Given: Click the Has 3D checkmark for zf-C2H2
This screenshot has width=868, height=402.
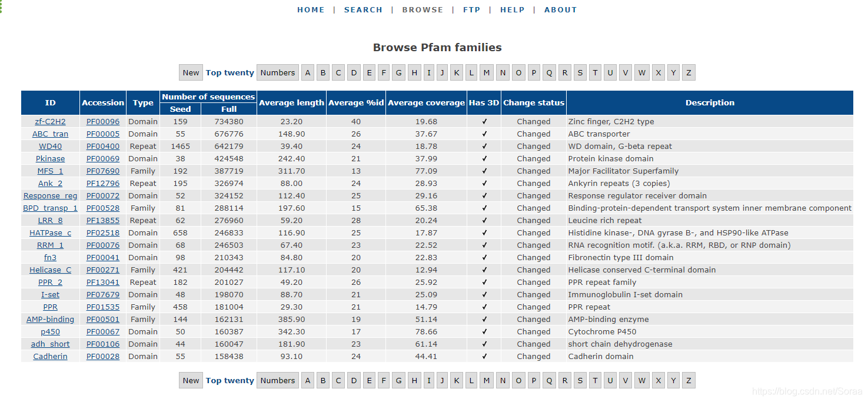Looking at the screenshot, I should [x=484, y=121].
